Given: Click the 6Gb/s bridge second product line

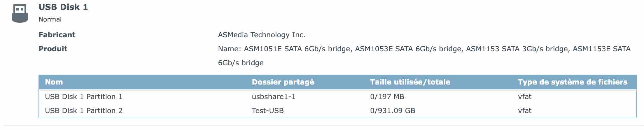Looking at the screenshot, I should coord(241,63).
